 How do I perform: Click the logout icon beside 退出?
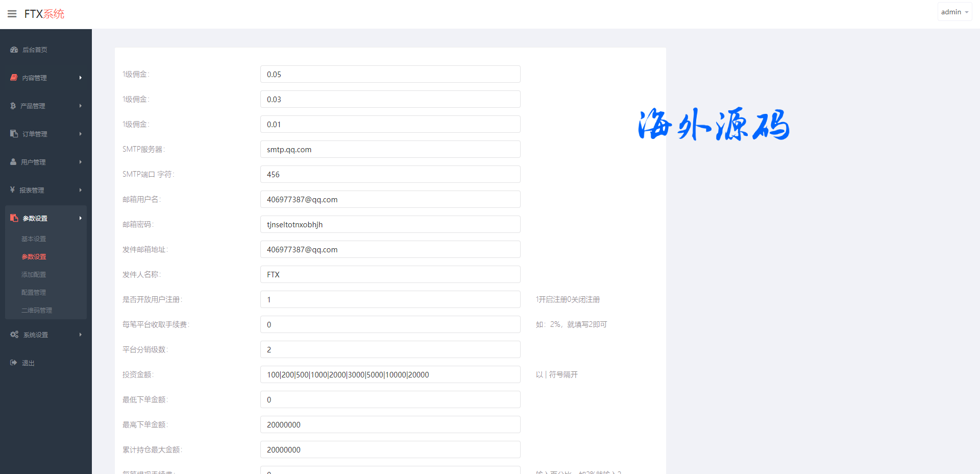coord(14,363)
